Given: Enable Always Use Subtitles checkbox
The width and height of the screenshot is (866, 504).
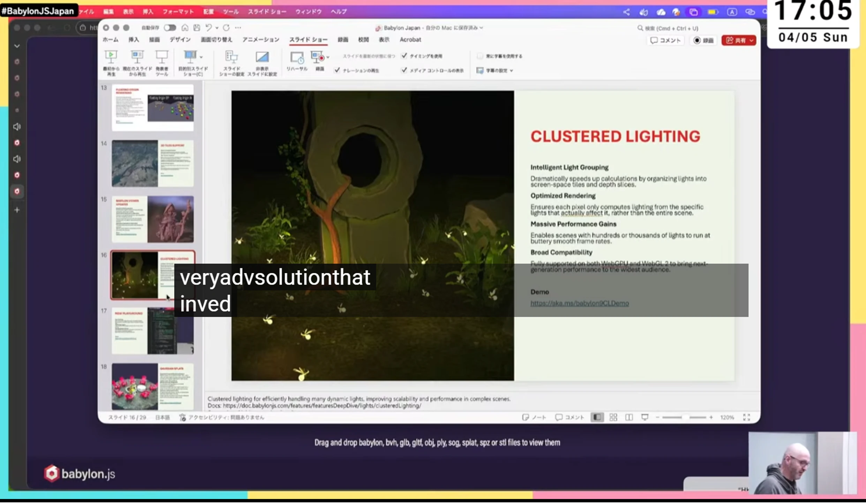Looking at the screenshot, I should (480, 56).
